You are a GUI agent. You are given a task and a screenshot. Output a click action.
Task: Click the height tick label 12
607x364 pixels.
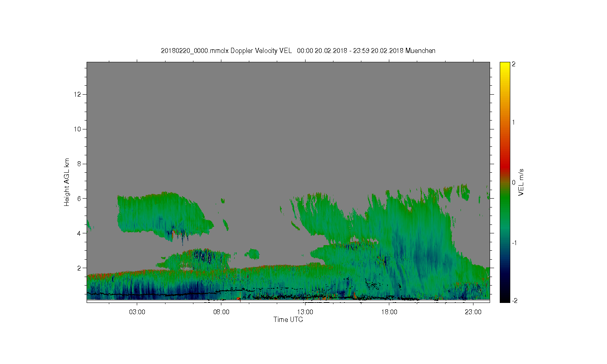78,94
